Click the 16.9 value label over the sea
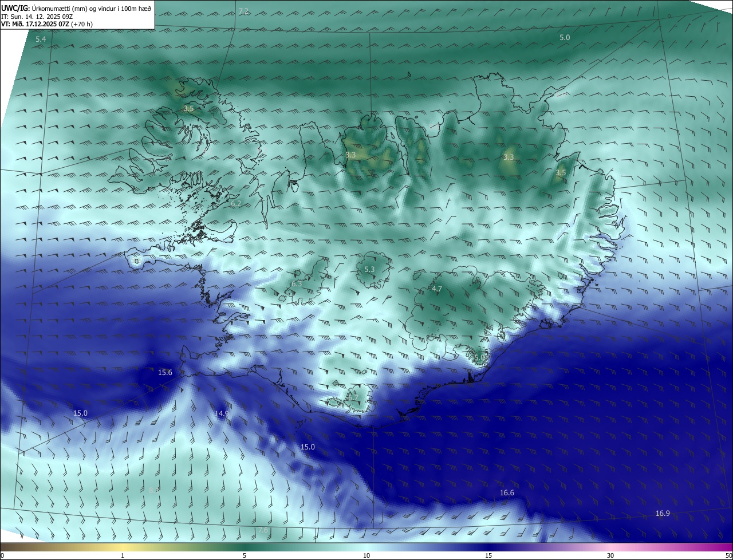This screenshot has height=560, width=733. 663,513
